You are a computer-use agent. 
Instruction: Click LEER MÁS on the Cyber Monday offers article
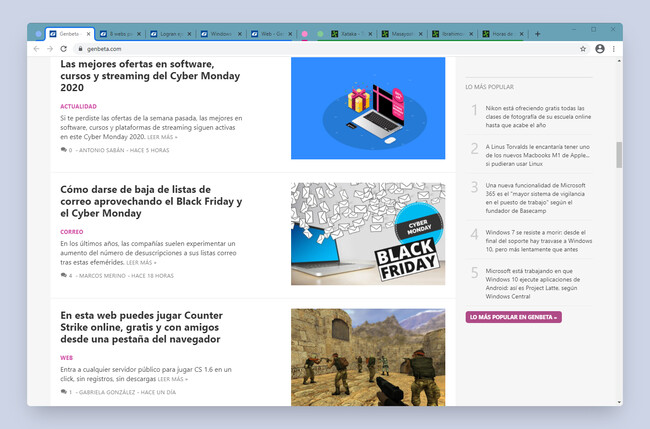click(x=162, y=137)
